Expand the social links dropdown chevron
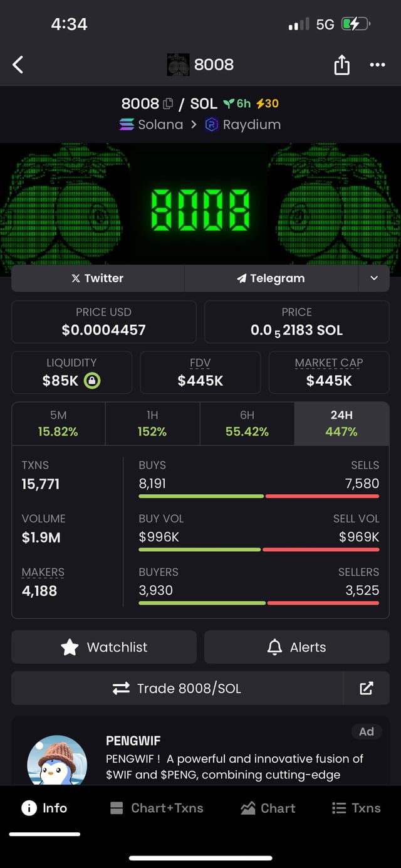Screen dimensions: 401x868 [374, 278]
